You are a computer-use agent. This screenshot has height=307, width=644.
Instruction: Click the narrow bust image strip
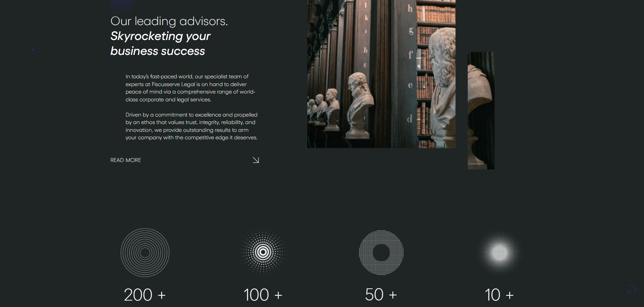click(x=481, y=110)
